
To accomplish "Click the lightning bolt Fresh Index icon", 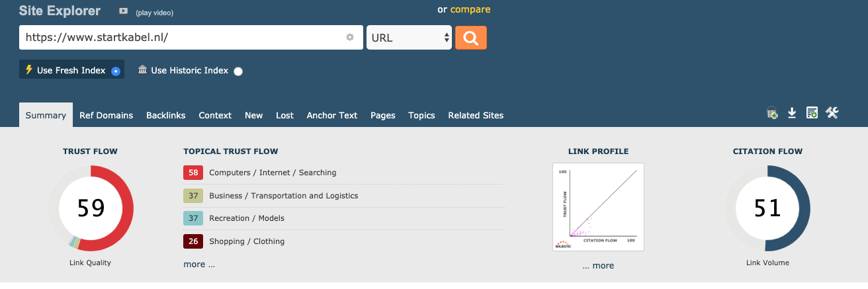I will click(28, 69).
